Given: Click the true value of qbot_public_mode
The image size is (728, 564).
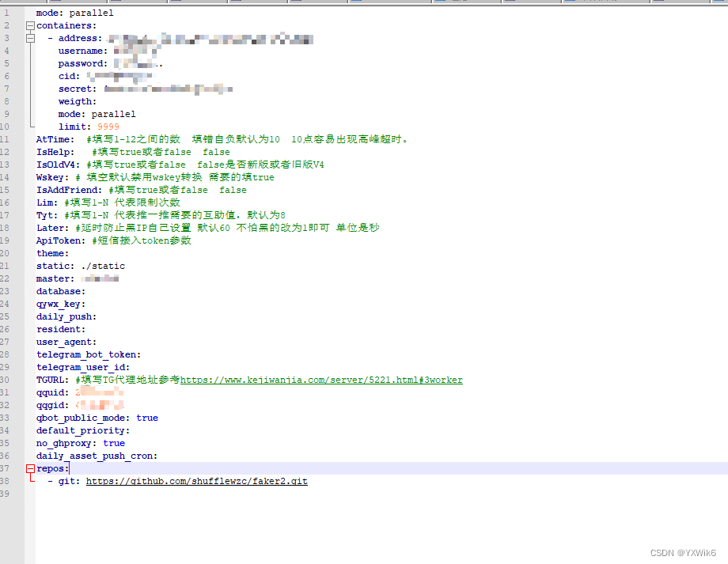Looking at the screenshot, I should click(x=146, y=418).
